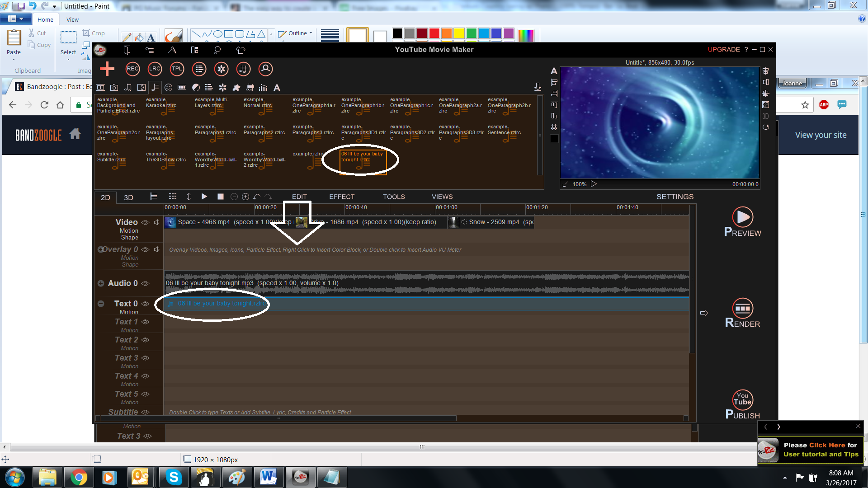Click the RENDER button
868x488 pixels.
(x=743, y=313)
